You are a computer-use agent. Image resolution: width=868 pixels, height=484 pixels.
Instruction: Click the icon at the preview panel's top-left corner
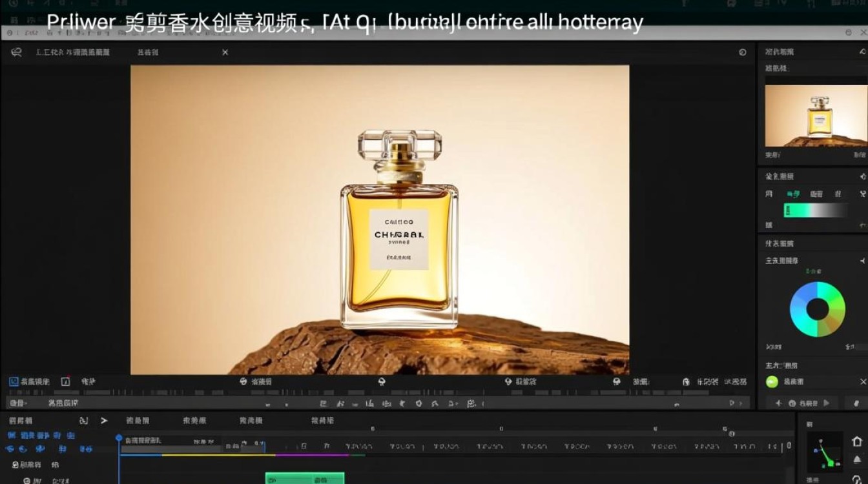click(x=16, y=52)
